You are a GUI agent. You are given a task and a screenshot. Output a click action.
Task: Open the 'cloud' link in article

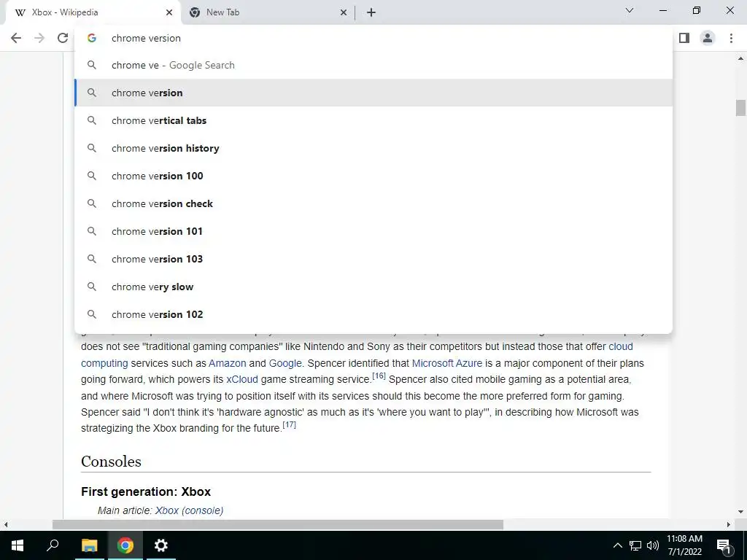coord(620,346)
